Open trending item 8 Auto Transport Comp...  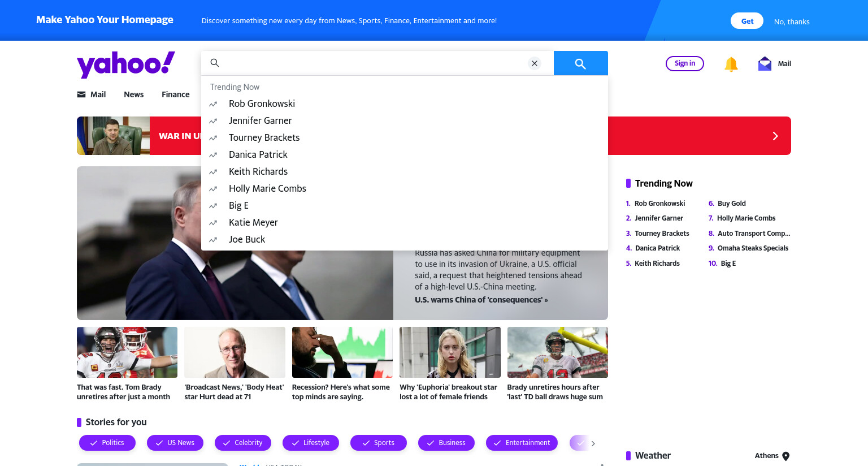click(754, 234)
